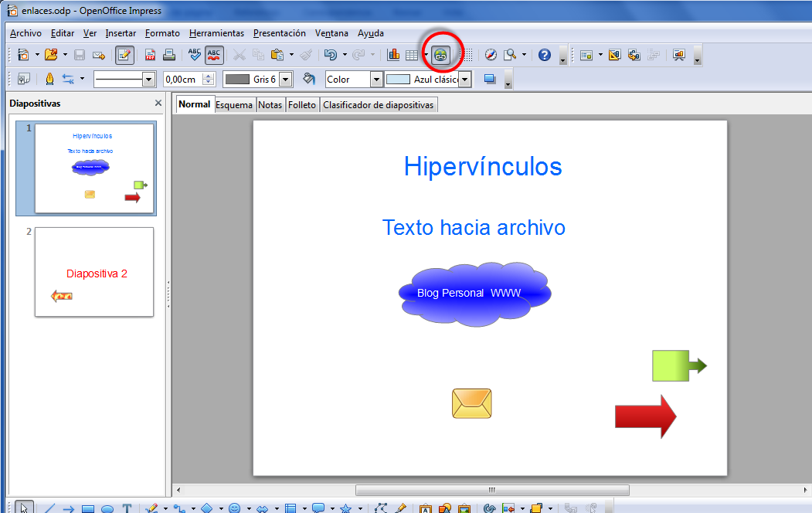Screen dimensions: 812x513
Task: Toggle Edit File mode
Action: pyautogui.click(x=124, y=55)
